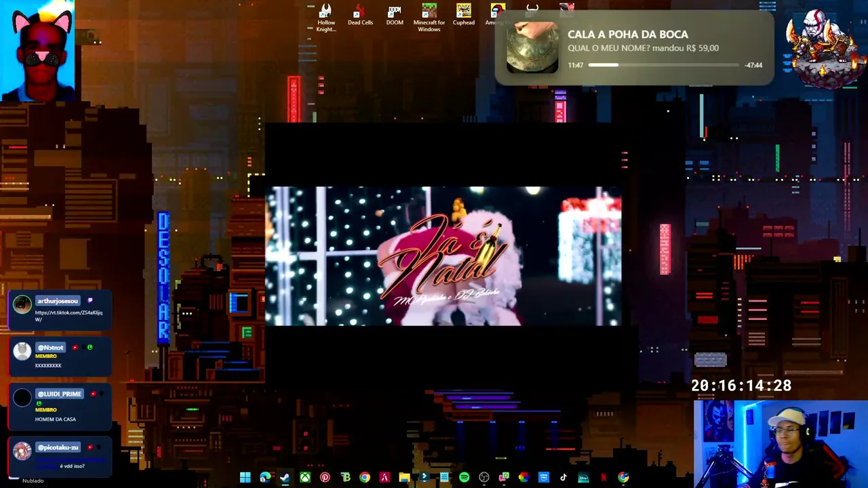Open the Chrome icon at taskbar's right end
The width and height of the screenshot is (868, 488).
click(623, 478)
